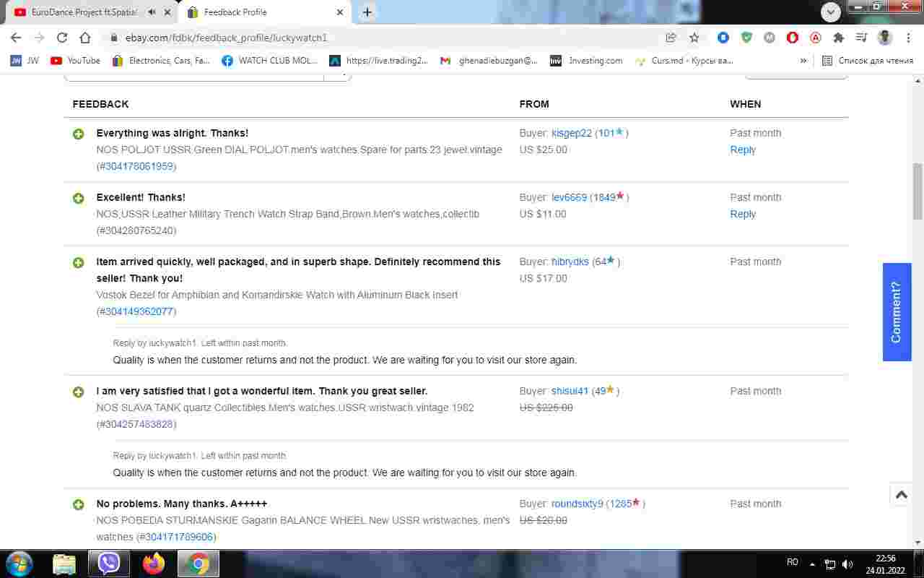Viewport: 924px width, 578px height.
Task: Open live.trading bookmark
Action: [x=378, y=61]
